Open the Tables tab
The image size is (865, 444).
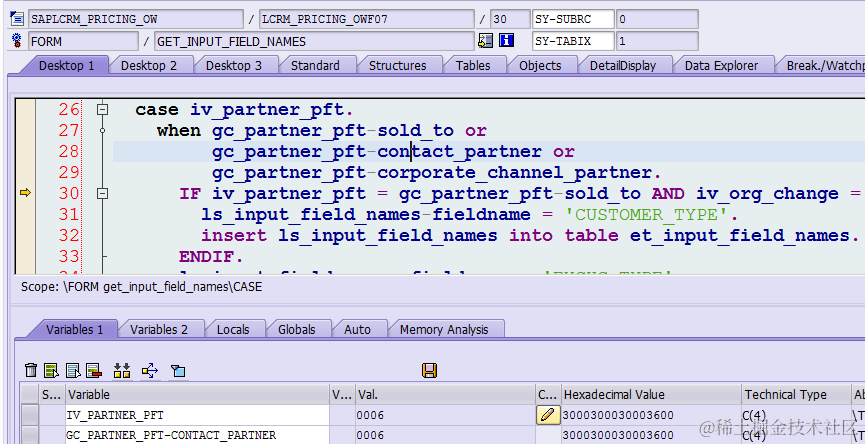[473, 66]
